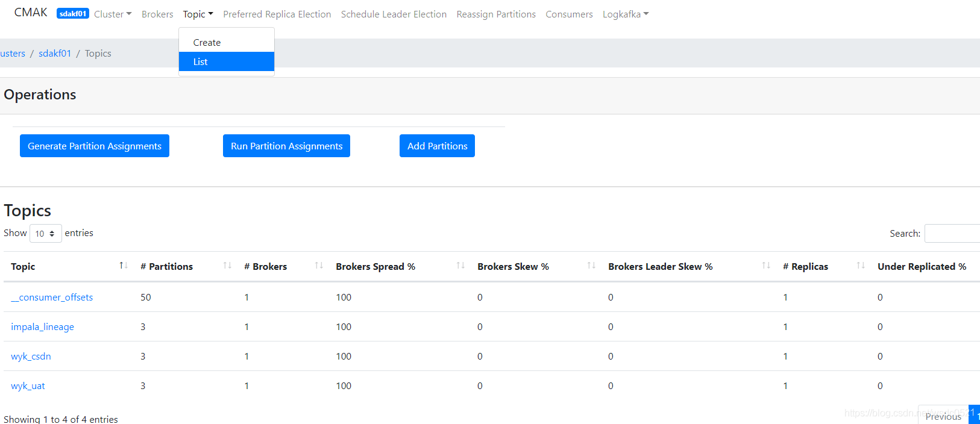Click brokers count 1 in wyk_csdn row
Screen dimensions: 980x424
point(247,356)
